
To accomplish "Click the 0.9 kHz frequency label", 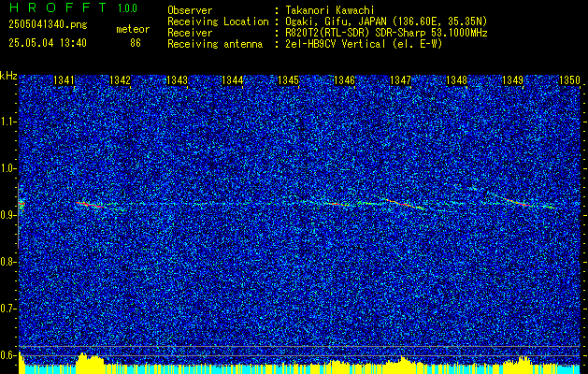I will click(x=8, y=215).
